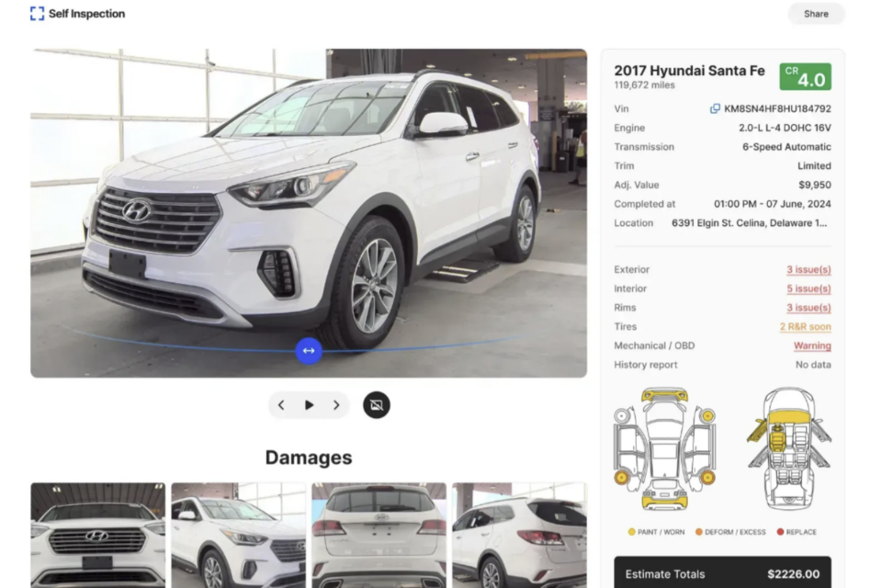Open the exterior car damage diagram
This screenshot has height=588, width=882.
tap(664, 448)
